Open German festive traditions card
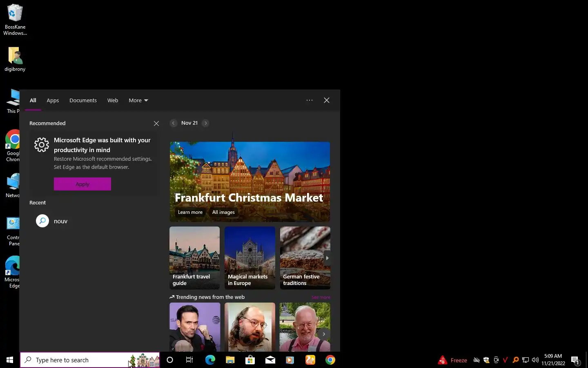This screenshot has height=368, width=588. [305, 258]
